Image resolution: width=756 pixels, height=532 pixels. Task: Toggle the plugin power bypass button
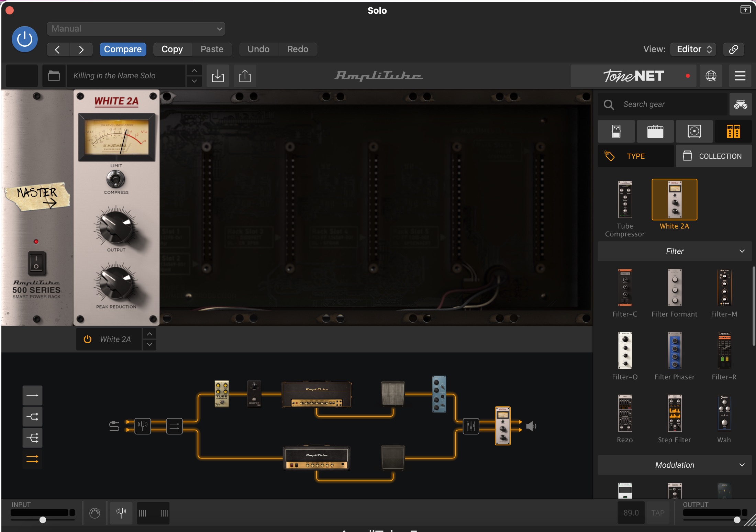25,39
